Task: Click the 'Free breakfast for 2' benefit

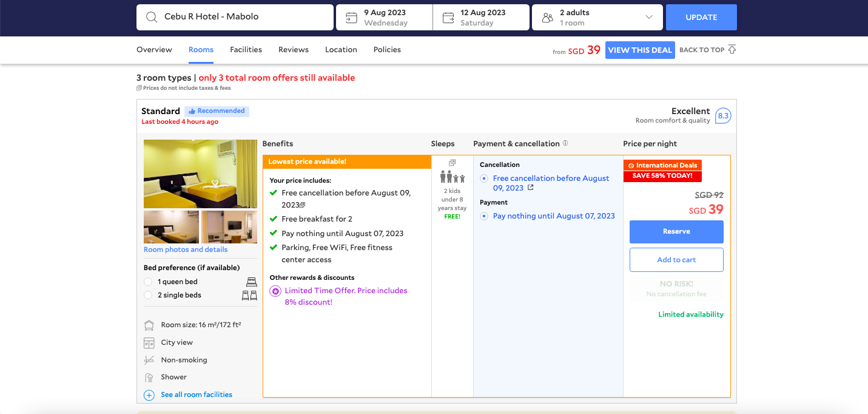Action: (317, 219)
